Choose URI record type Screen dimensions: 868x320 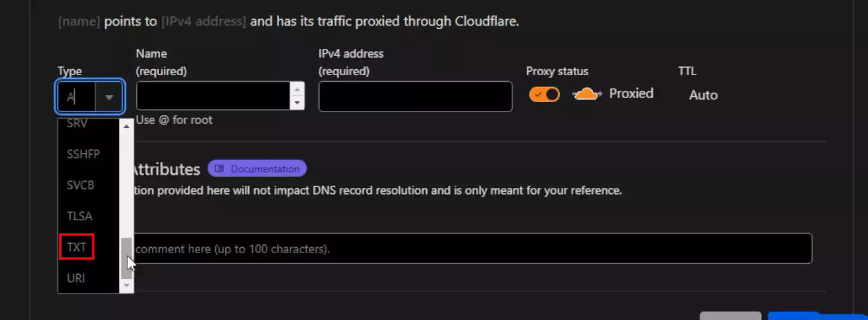pyautogui.click(x=76, y=278)
